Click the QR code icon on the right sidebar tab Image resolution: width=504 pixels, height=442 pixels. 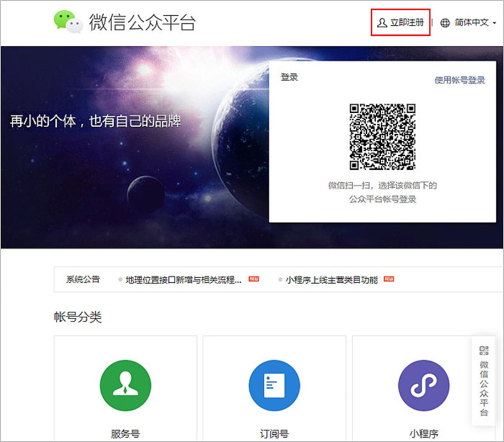(x=484, y=350)
